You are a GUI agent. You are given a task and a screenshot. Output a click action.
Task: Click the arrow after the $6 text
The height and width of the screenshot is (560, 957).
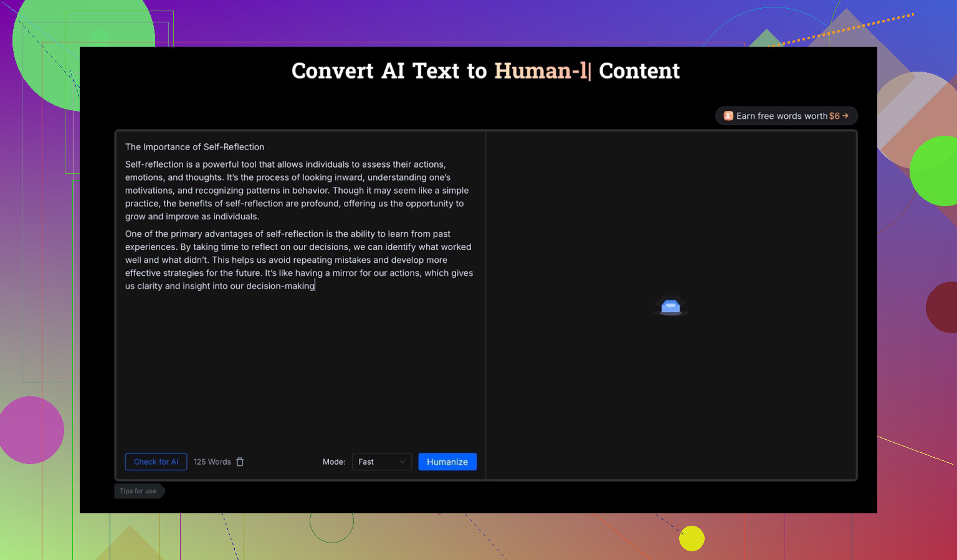tap(845, 116)
